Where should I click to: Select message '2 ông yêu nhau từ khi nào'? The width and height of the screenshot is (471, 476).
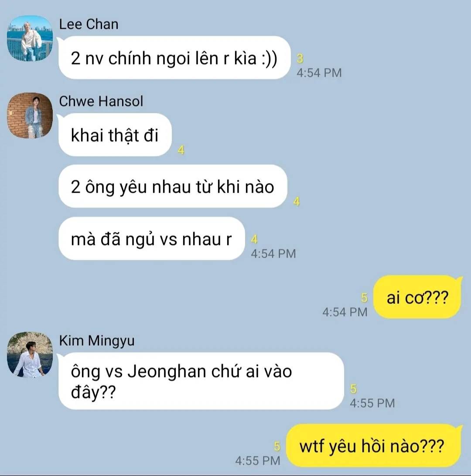coord(173,187)
